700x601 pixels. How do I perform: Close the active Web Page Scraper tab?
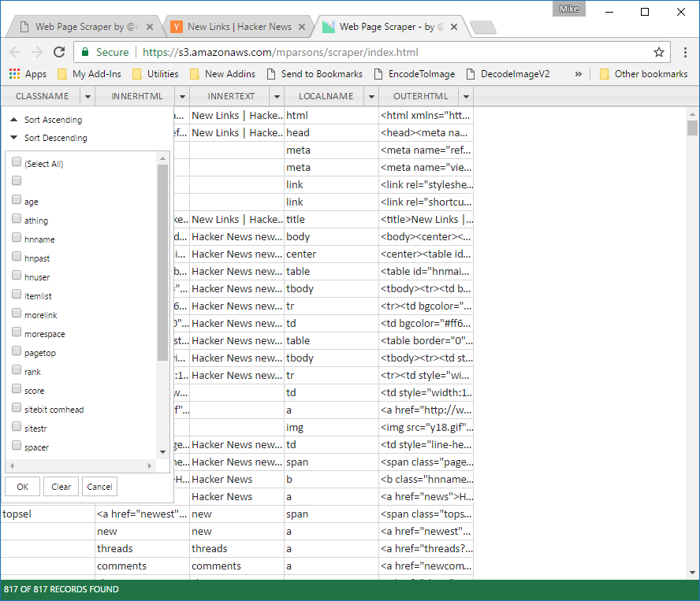pyautogui.click(x=454, y=27)
